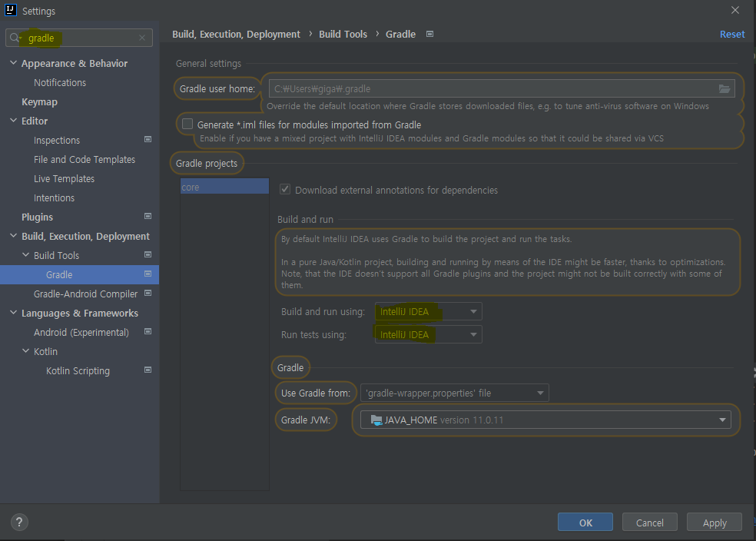Open the Keymap settings page
Screen dimensions: 756x541
(39, 102)
